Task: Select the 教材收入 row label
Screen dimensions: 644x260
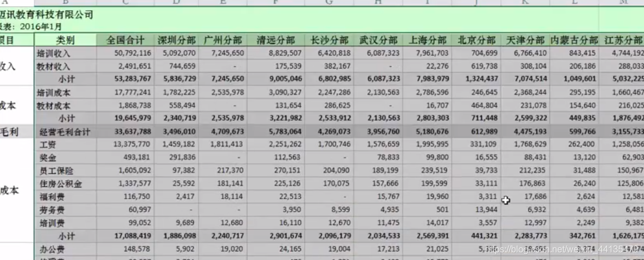Action: pos(66,66)
